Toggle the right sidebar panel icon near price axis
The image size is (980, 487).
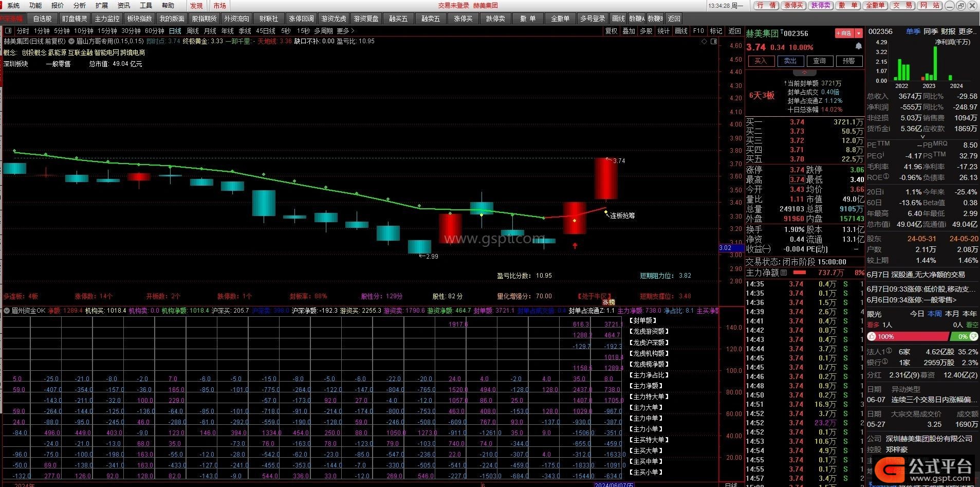(x=714, y=42)
